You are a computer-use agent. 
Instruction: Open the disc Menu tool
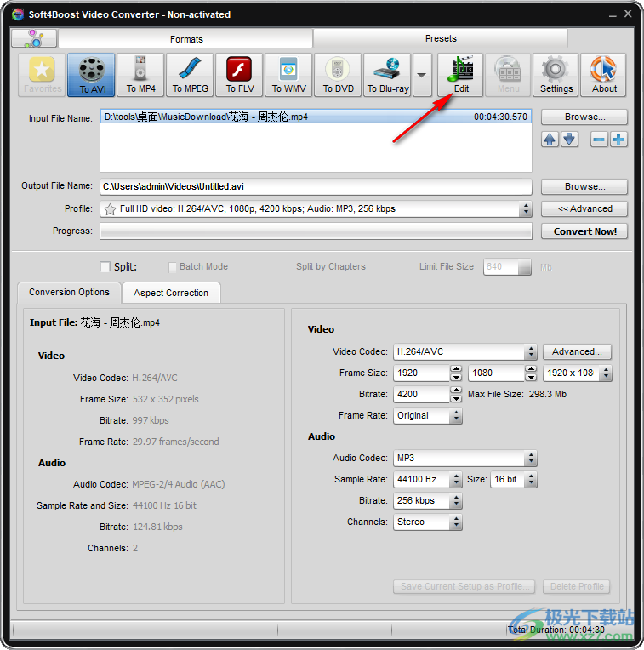508,75
